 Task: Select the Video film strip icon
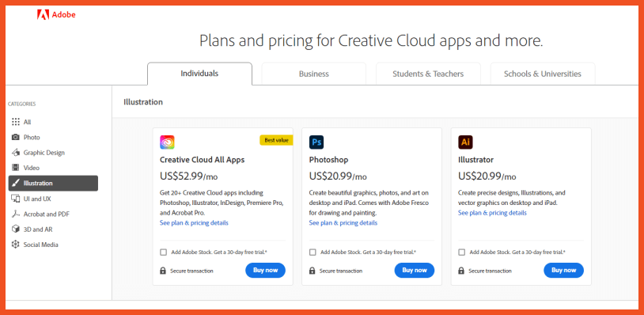pos(16,168)
